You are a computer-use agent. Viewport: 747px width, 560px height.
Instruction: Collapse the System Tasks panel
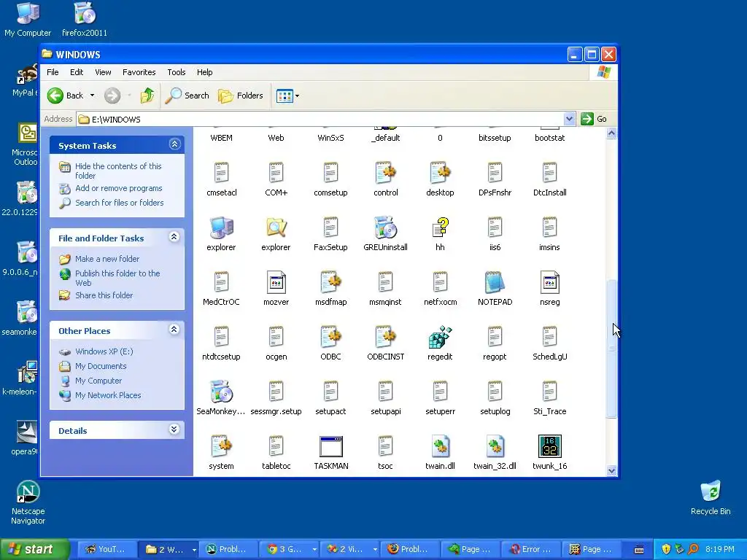click(174, 144)
